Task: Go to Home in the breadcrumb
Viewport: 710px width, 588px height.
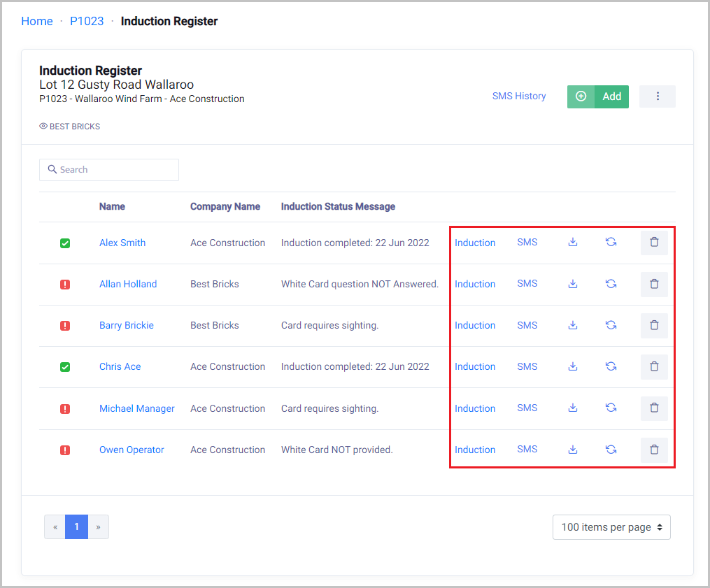Action: pyautogui.click(x=37, y=21)
